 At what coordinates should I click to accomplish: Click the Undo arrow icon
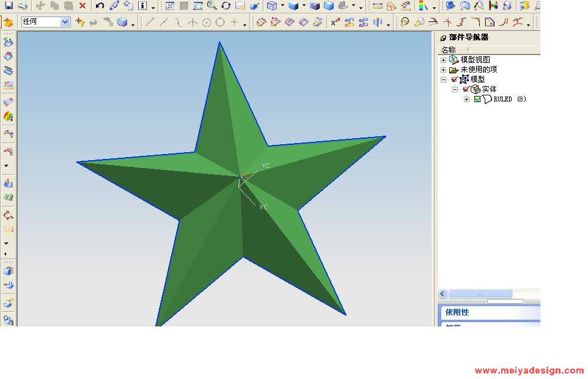click(100, 6)
